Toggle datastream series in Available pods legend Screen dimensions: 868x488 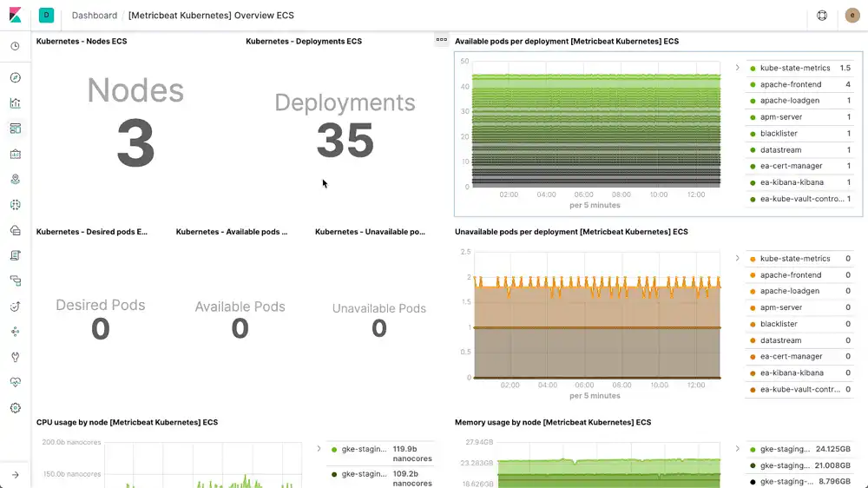pos(780,150)
